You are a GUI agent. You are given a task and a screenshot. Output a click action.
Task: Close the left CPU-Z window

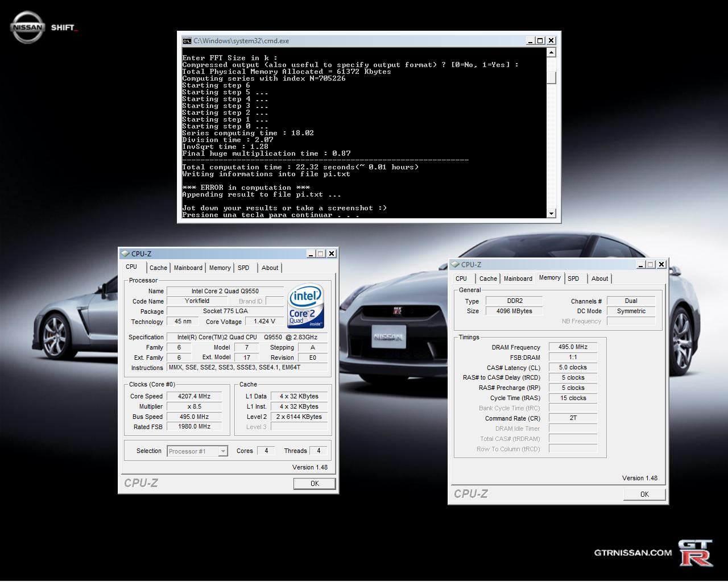pyautogui.click(x=332, y=253)
